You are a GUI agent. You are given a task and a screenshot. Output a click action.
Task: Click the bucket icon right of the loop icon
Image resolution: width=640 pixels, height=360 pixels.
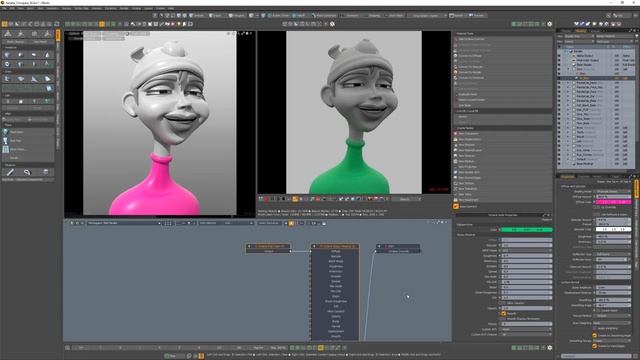(x=45, y=172)
